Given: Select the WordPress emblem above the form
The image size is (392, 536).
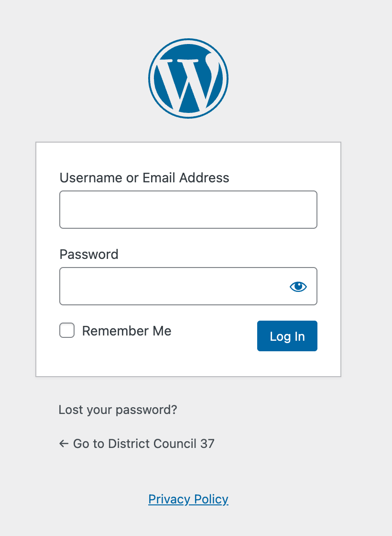Looking at the screenshot, I should tap(188, 78).
